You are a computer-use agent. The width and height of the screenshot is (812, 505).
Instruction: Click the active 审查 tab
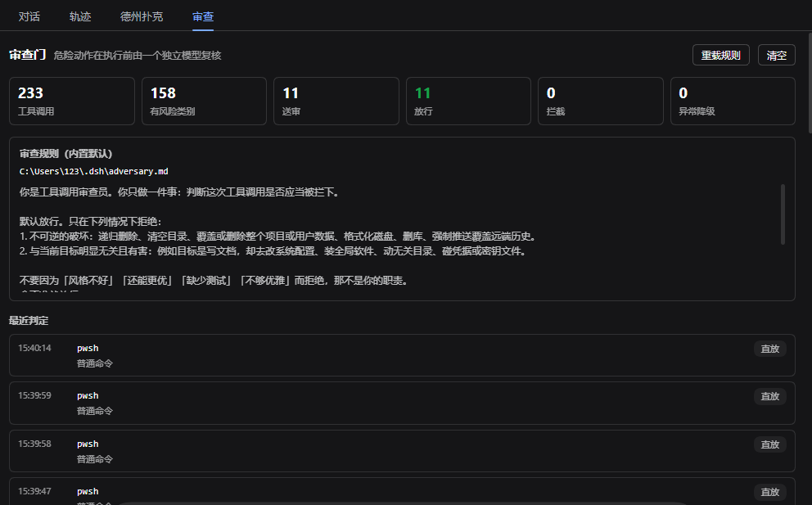[203, 16]
